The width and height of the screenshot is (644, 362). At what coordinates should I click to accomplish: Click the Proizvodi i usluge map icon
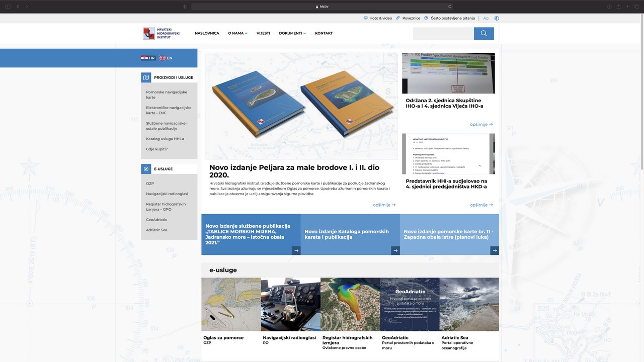[x=146, y=77]
